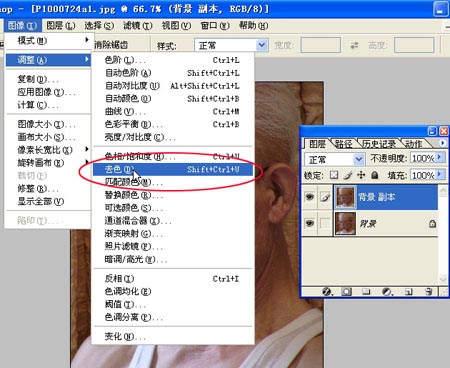The height and width of the screenshot is (368, 450).
Task: Switch to the 历史记录 history tab
Action: [379, 144]
